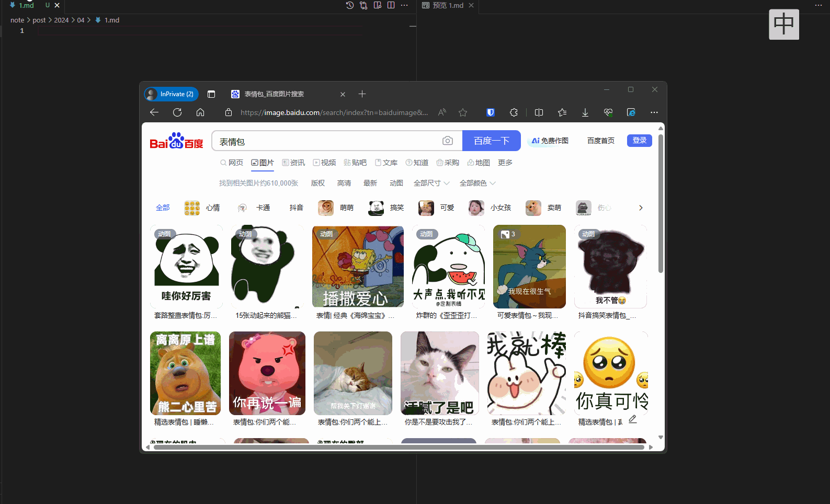Click the camera image search icon

(447, 141)
